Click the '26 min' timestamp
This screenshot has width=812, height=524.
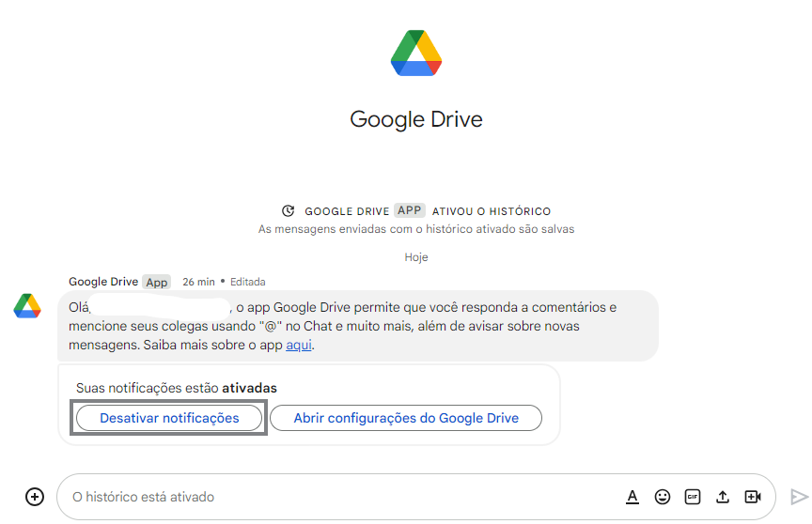[198, 282]
